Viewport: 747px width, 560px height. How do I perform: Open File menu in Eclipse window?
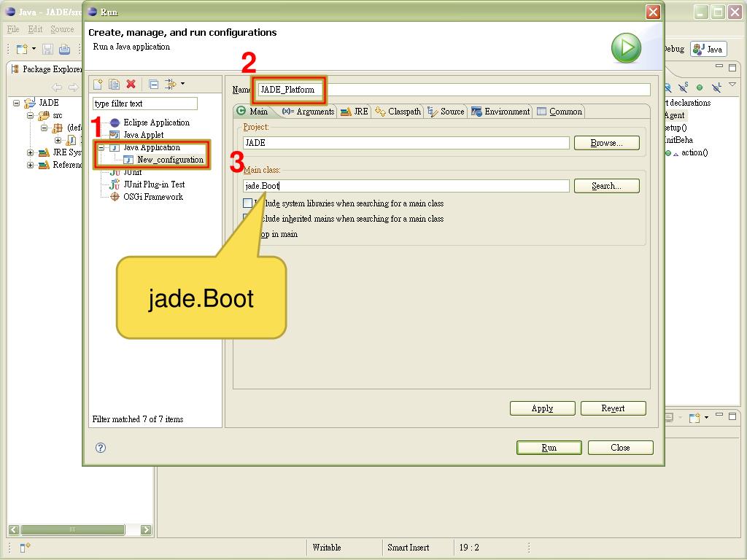coord(13,29)
